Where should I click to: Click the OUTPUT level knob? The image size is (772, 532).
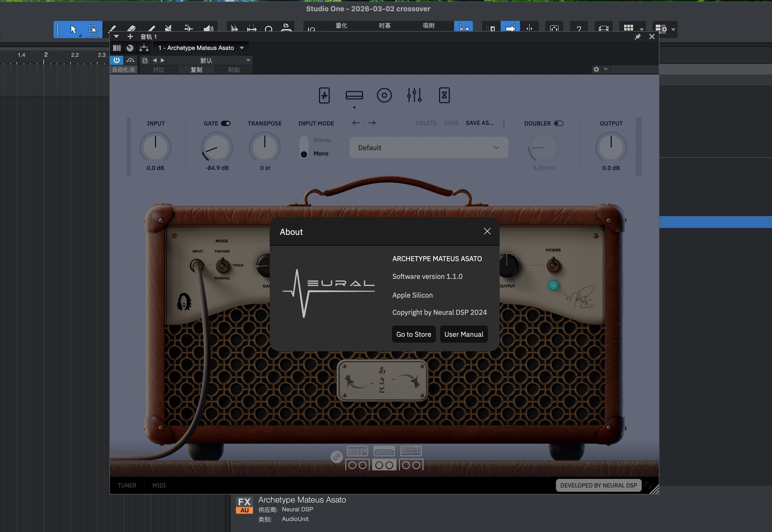(x=610, y=147)
